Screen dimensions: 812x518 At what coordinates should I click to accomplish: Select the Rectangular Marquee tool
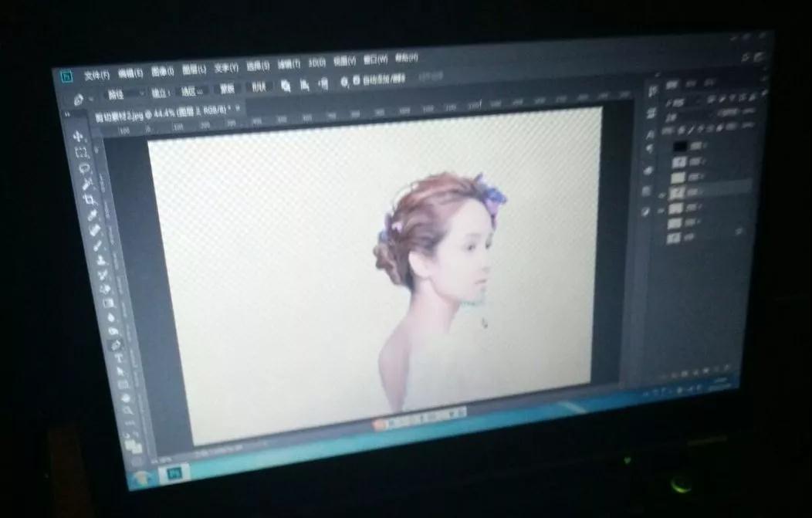point(81,152)
